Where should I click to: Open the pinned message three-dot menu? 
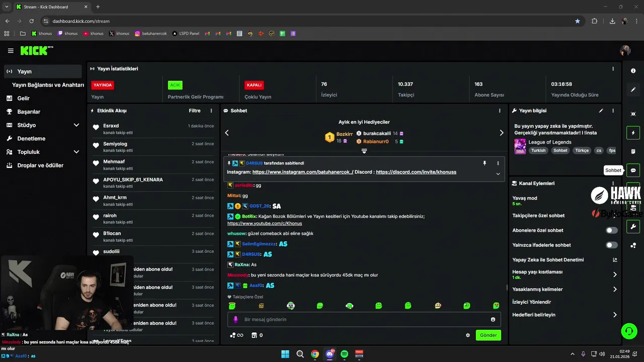coord(498,163)
